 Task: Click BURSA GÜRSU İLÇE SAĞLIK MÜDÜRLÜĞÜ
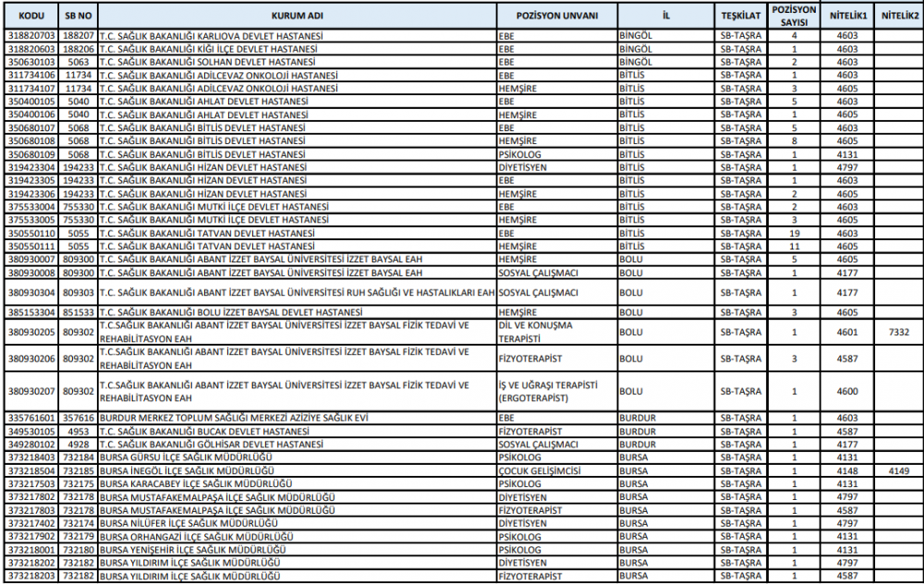click(186, 457)
